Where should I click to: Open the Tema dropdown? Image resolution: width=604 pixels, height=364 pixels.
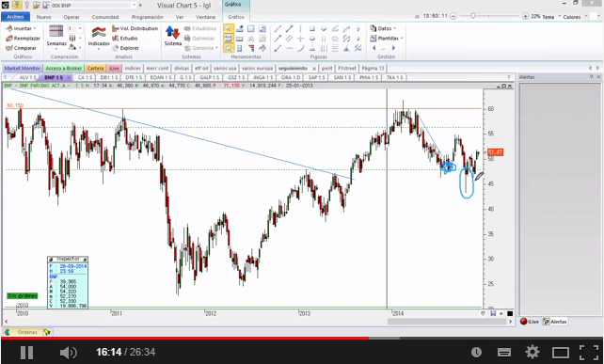click(550, 17)
